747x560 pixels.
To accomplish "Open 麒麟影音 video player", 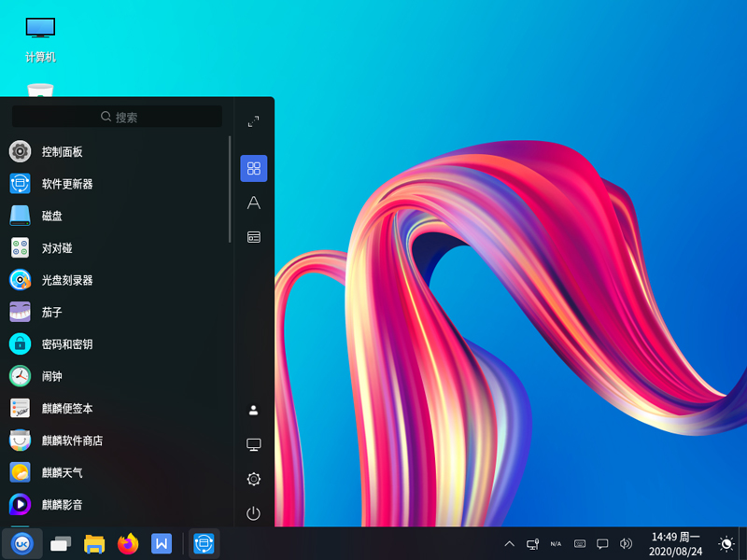I will pos(62,505).
